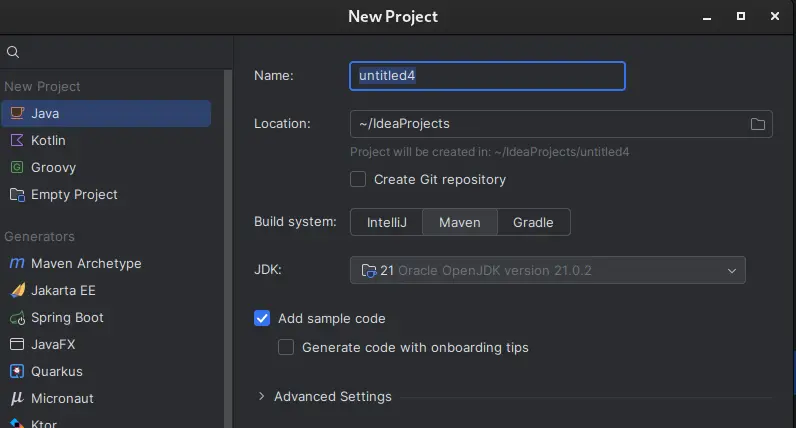This screenshot has width=796, height=428.
Task: Expand Advanced Settings section
Action: (261, 396)
